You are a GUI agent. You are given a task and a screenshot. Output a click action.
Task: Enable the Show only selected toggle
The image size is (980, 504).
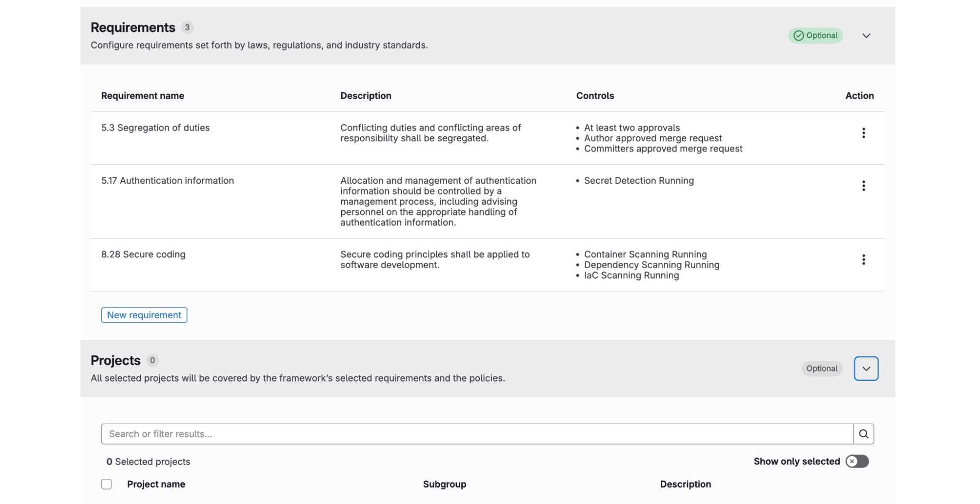(857, 461)
